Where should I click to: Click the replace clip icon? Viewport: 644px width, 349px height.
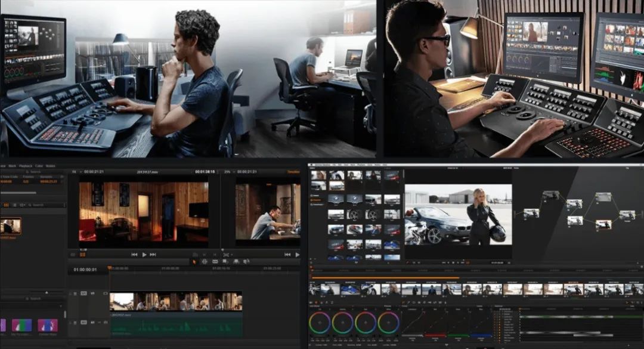click(x=246, y=261)
